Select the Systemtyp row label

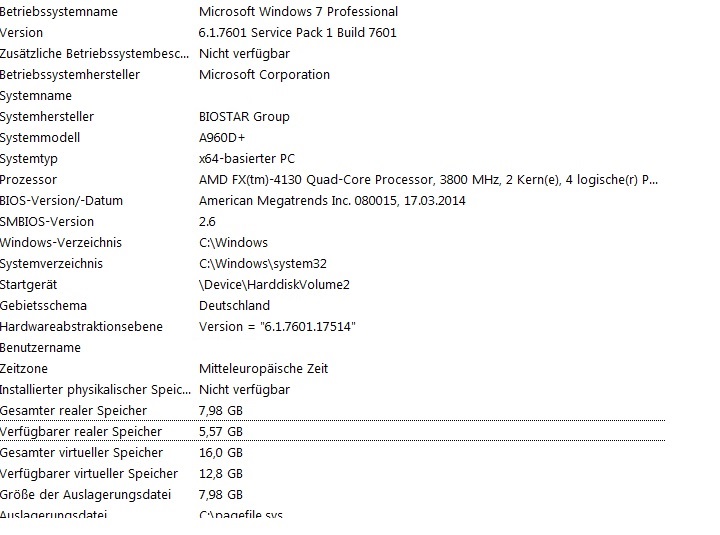click(x=29, y=159)
